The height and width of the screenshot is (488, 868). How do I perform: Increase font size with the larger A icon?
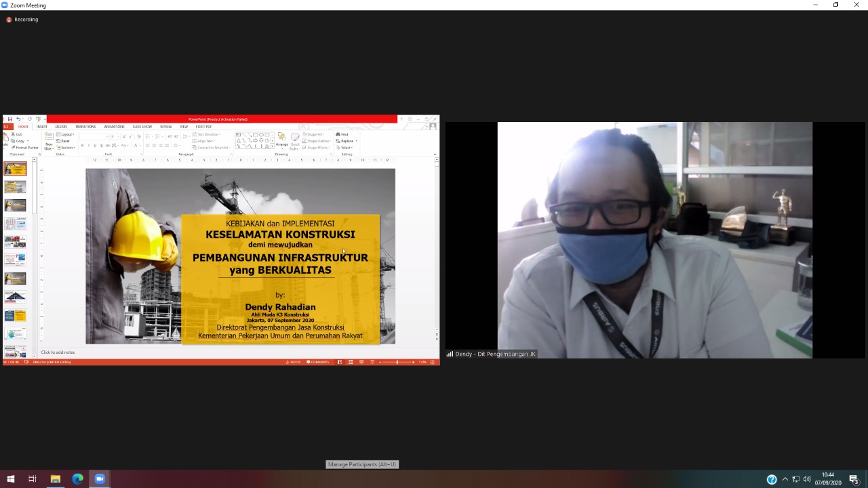pos(124,136)
